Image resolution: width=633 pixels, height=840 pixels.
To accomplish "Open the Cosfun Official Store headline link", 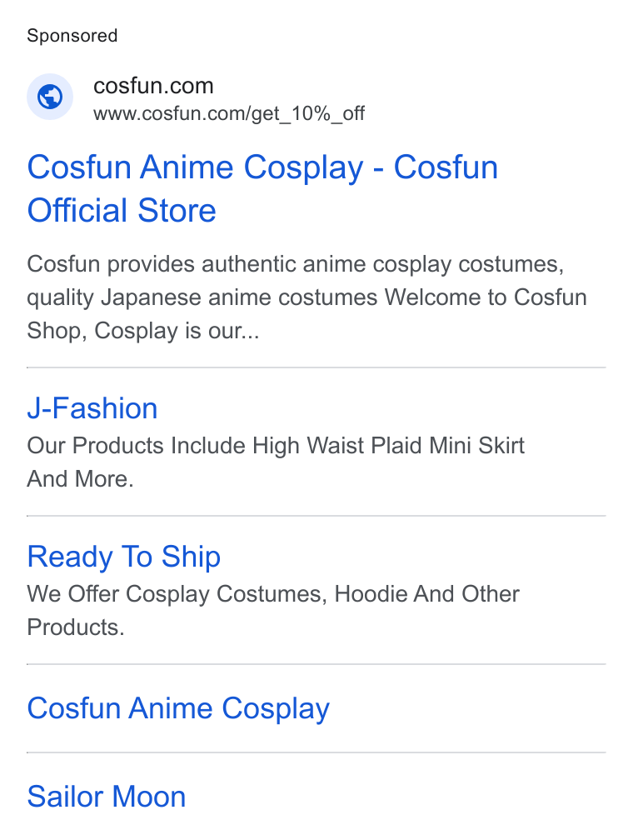I will pyautogui.click(x=262, y=188).
